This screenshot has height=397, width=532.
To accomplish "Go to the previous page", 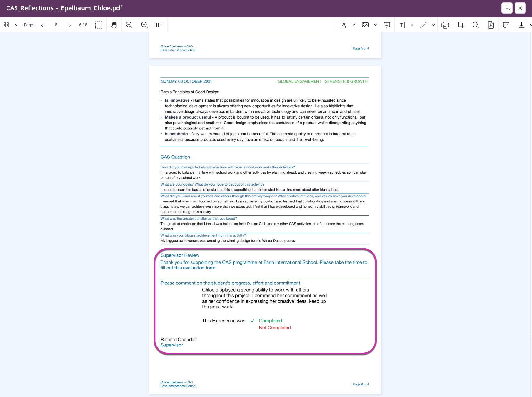I will click(42, 25).
